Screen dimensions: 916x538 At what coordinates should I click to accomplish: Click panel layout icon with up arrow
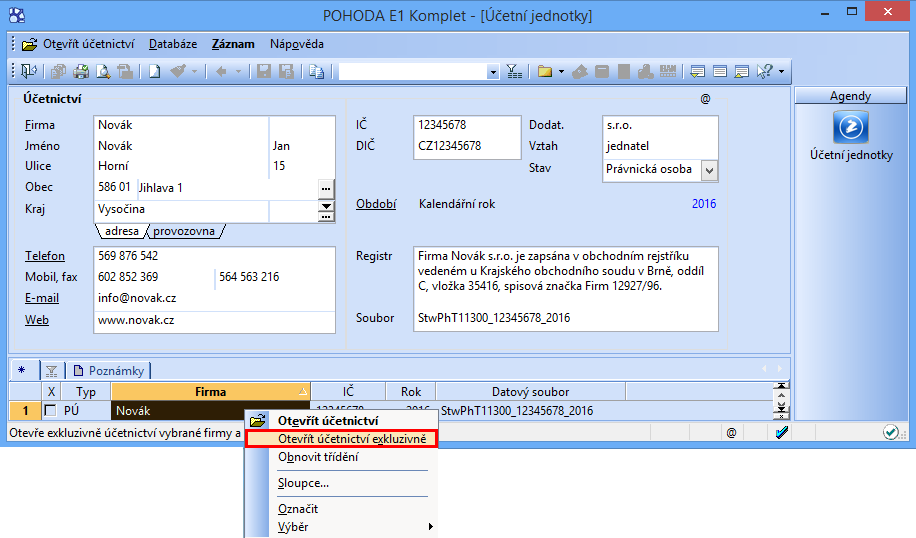(742, 71)
